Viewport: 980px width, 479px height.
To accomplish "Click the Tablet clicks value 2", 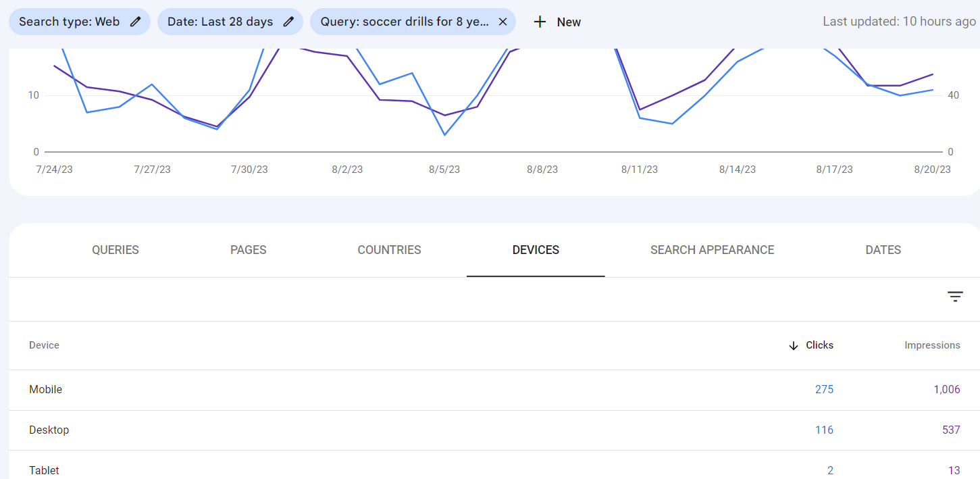I will (x=830, y=470).
